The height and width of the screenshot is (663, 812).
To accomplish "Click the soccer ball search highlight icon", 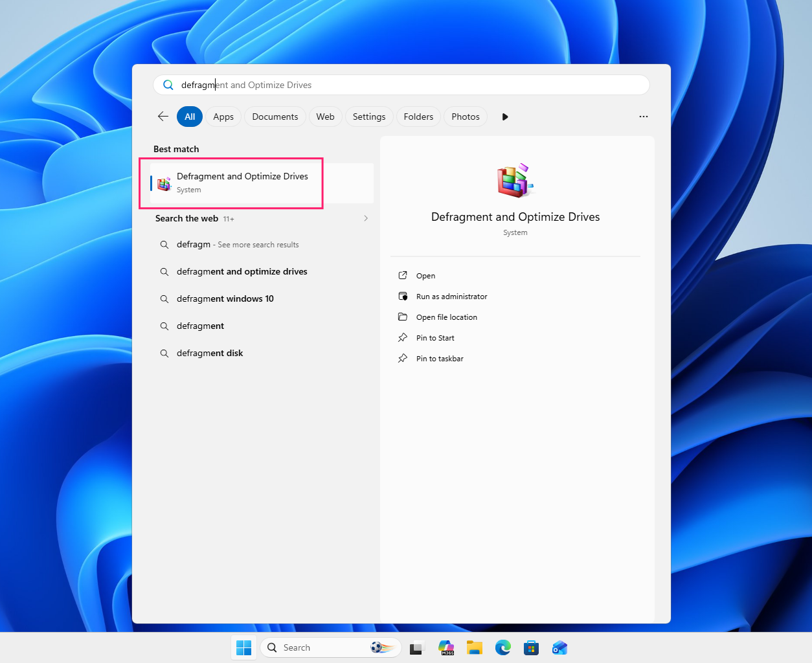I will [382, 647].
